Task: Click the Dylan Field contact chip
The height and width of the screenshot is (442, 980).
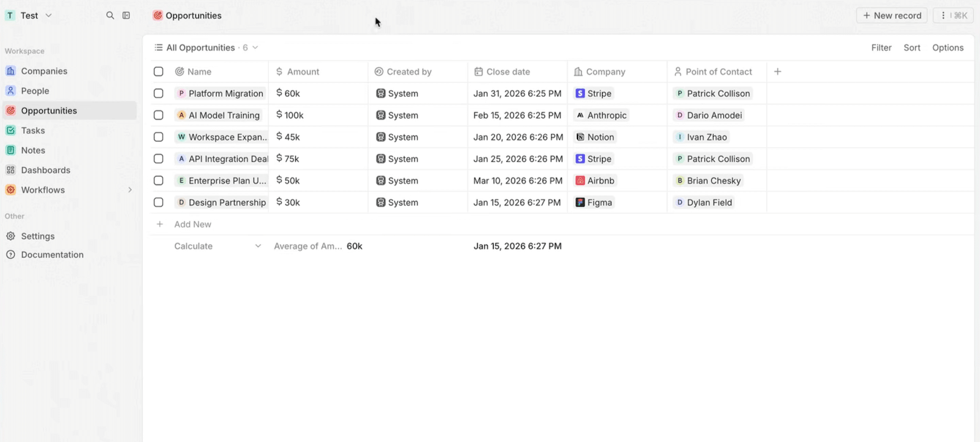Action: [x=704, y=202]
